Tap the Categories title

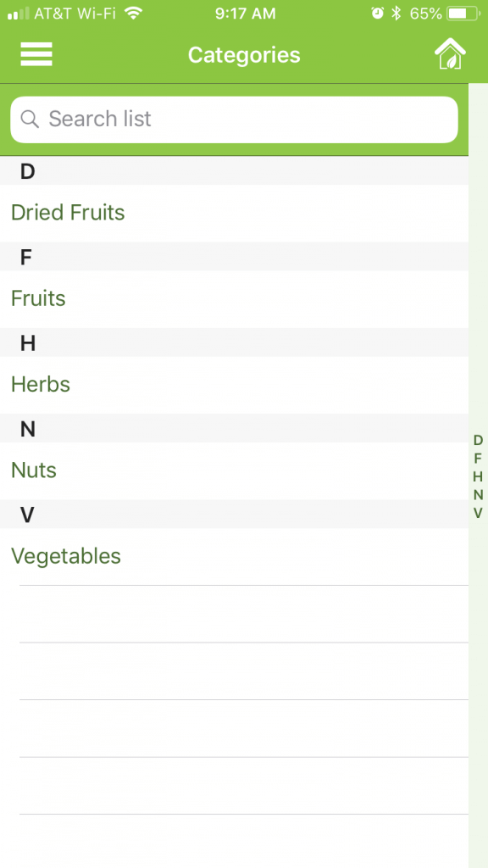click(244, 55)
